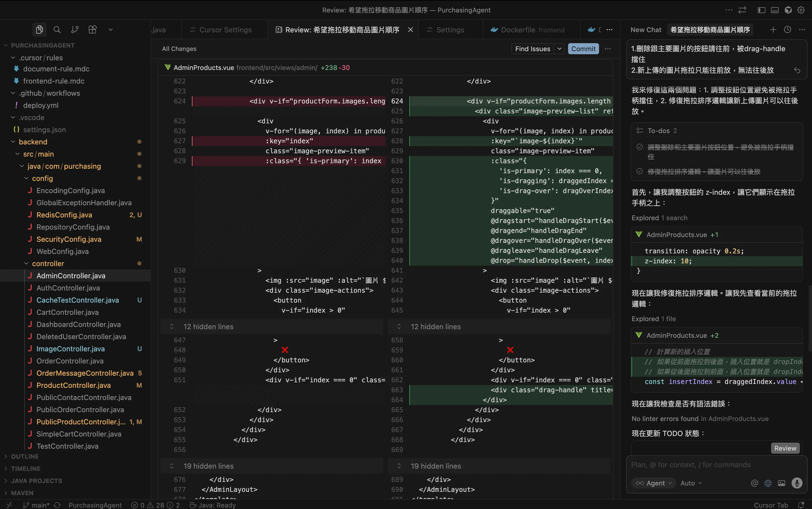
Task: Open the Find Issues dropdown arrow
Action: 559,49
